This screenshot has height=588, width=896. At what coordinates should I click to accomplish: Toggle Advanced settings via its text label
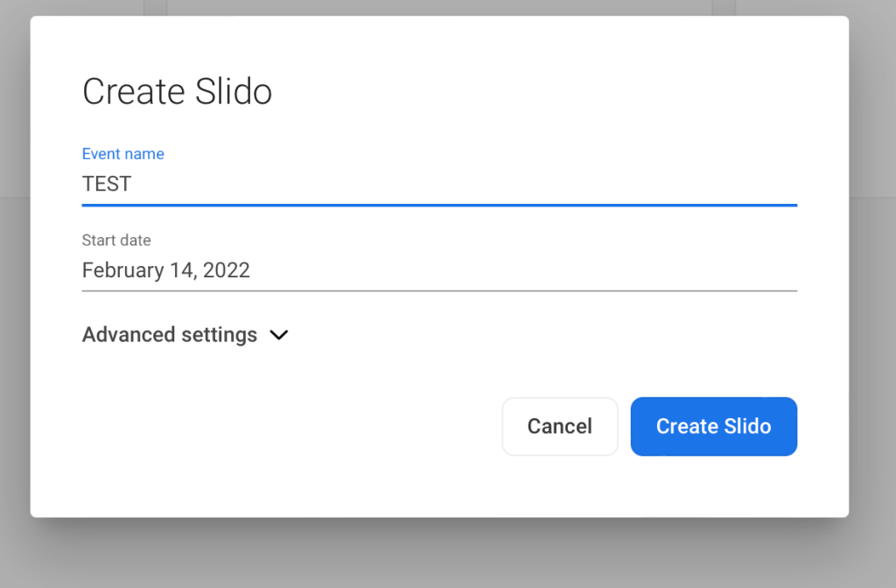[x=170, y=335]
